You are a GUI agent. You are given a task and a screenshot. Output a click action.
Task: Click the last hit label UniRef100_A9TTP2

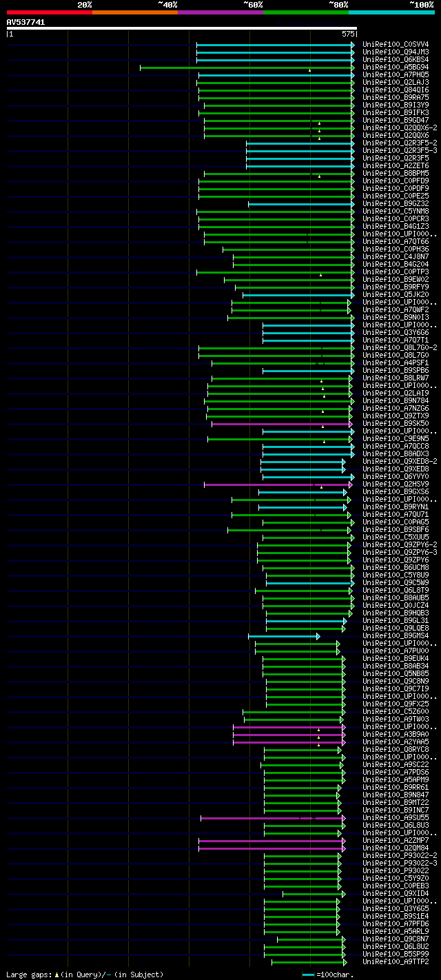[397, 961]
